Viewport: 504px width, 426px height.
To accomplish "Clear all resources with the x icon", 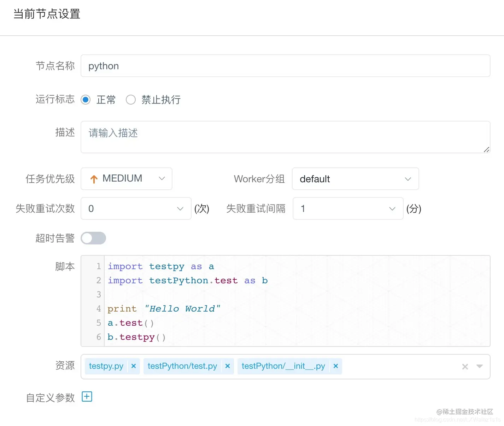I will pos(465,367).
